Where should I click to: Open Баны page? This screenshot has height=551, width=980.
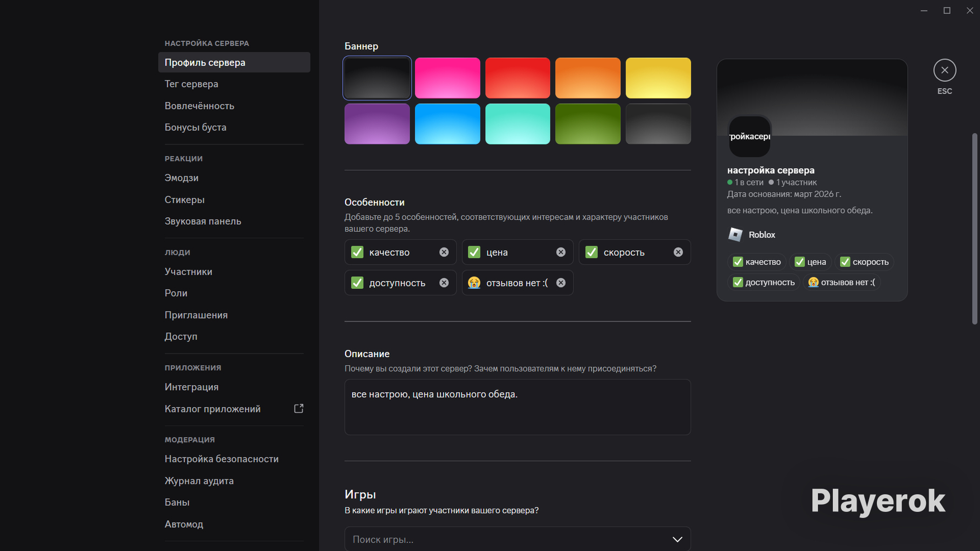coord(234,503)
